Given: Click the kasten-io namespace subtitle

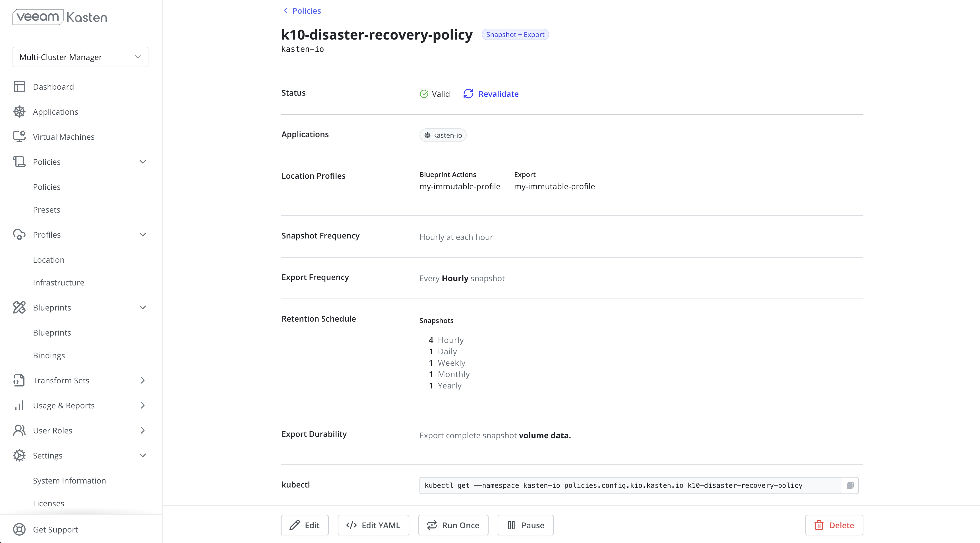Looking at the screenshot, I should tap(302, 49).
